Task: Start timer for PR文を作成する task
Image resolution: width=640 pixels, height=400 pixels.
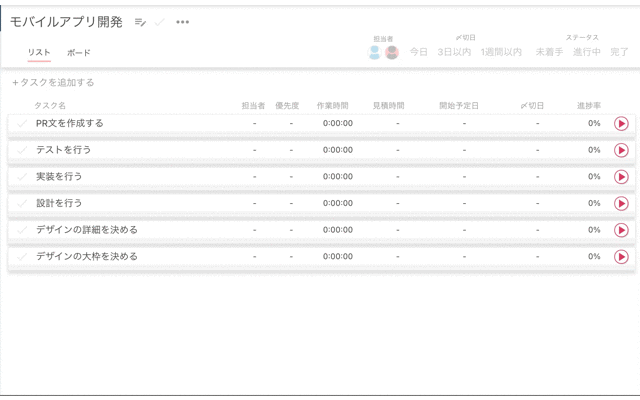Action: point(621,124)
